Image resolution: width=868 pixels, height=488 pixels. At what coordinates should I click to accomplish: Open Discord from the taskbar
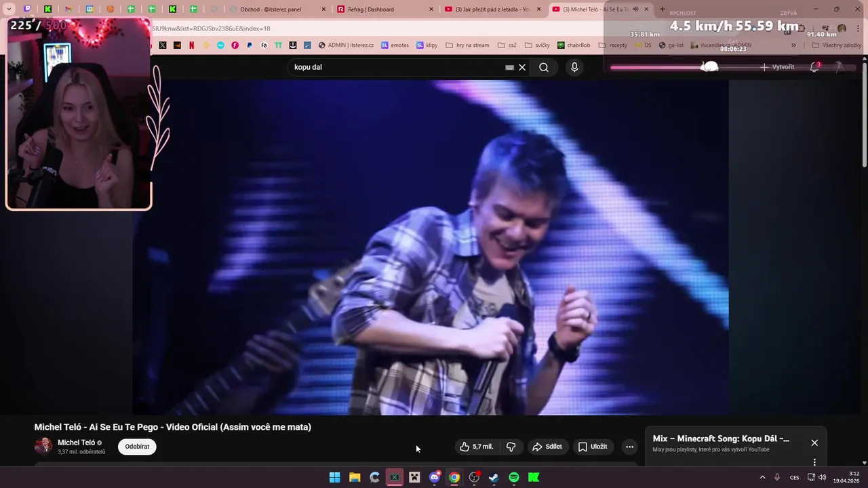pos(435,477)
